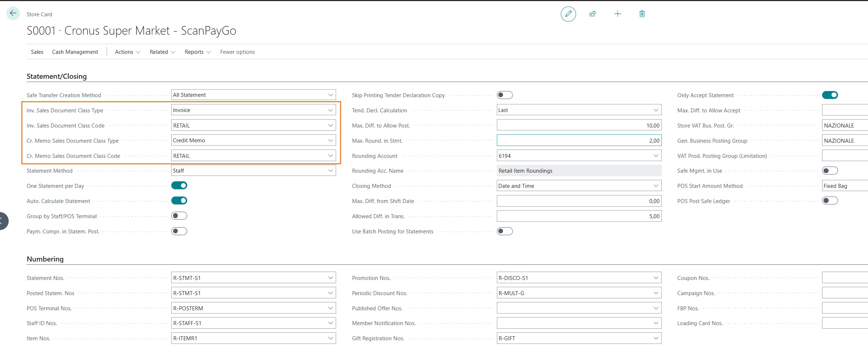
Task: Open Periodic Discount Nos. dropdown
Action: click(x=656, y=293)
